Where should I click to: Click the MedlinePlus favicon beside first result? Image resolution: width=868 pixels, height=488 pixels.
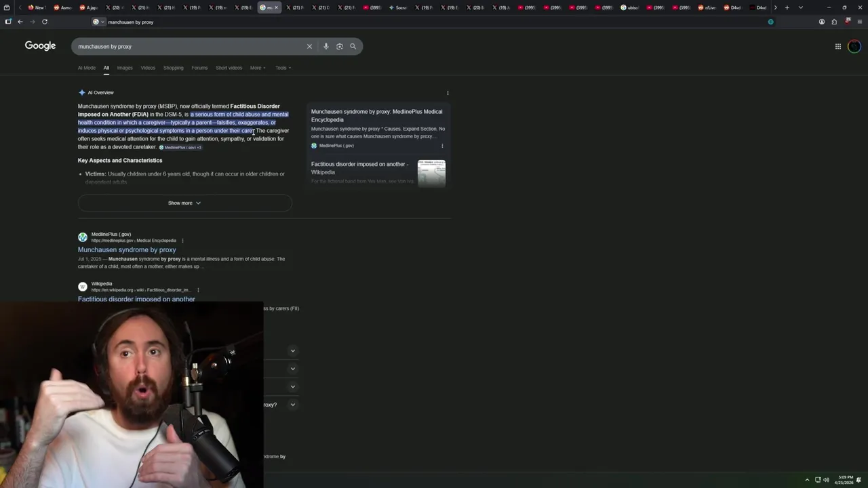pos(83,237)
